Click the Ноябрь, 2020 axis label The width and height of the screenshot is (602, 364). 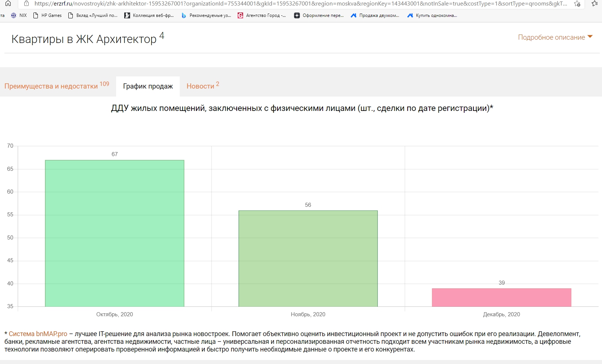[x=308, y=314]
